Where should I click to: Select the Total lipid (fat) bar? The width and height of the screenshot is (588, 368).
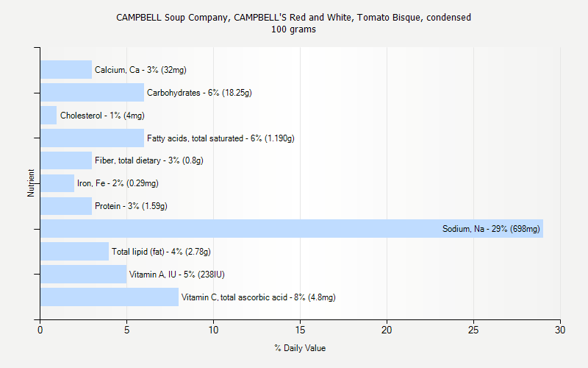pos(74,252)
